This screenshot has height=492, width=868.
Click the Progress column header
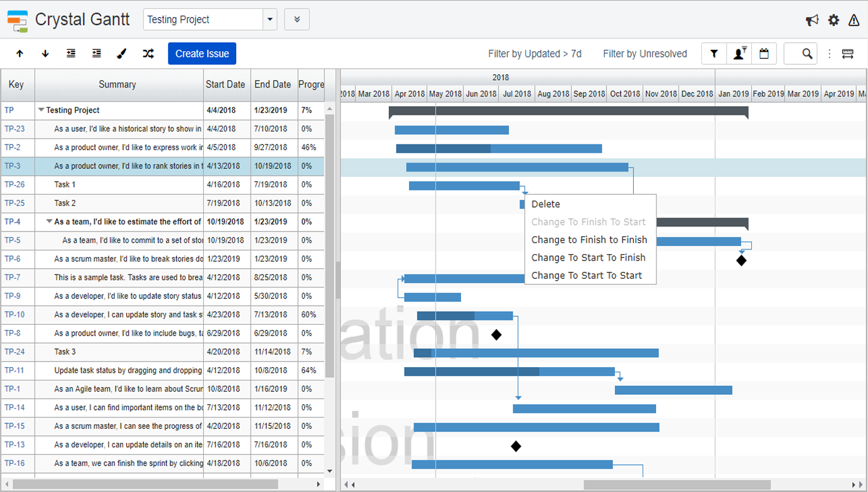tap(311, 85)
